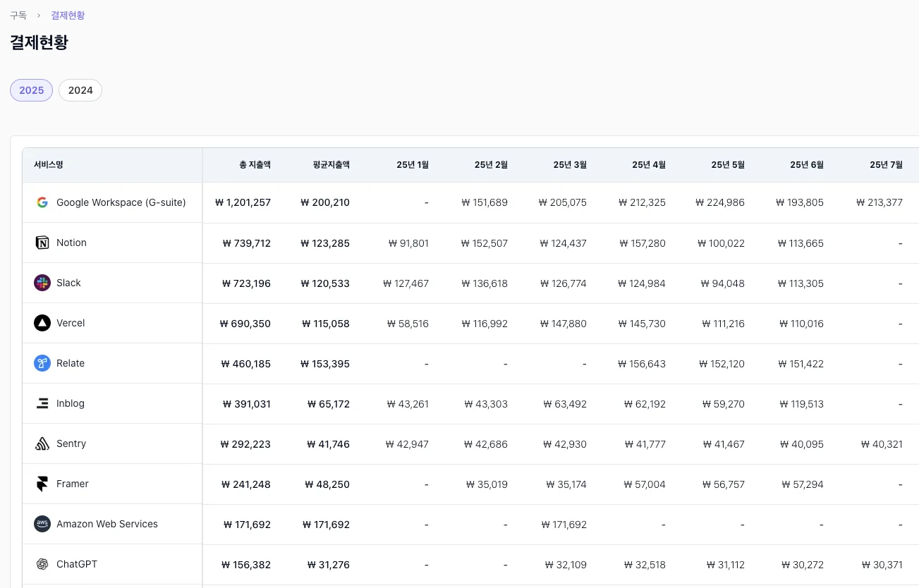This screenshot has height=588, width=919.
Task: Click the 25년 1월 column header
Action: coord(413,165)
